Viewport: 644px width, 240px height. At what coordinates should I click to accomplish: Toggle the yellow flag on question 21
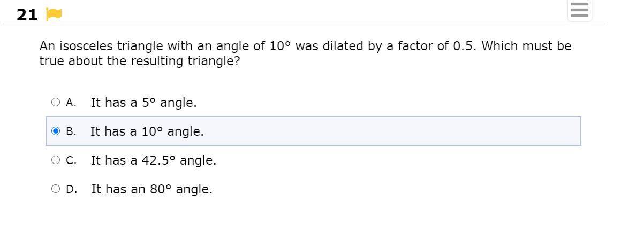54,14
